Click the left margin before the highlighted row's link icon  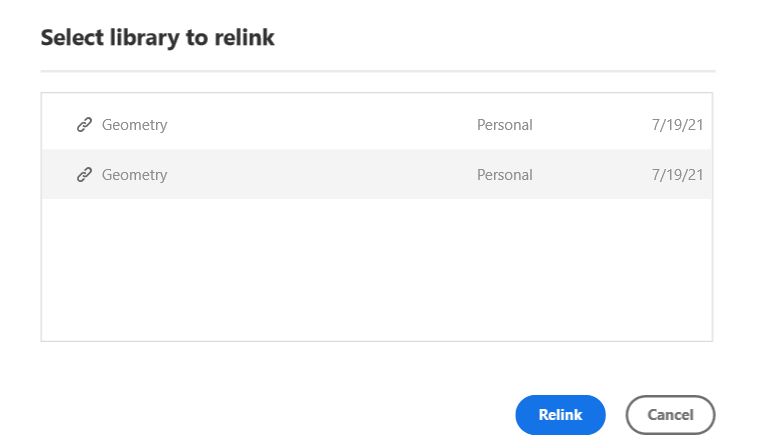pyautogui.click(x=58, y=175)
